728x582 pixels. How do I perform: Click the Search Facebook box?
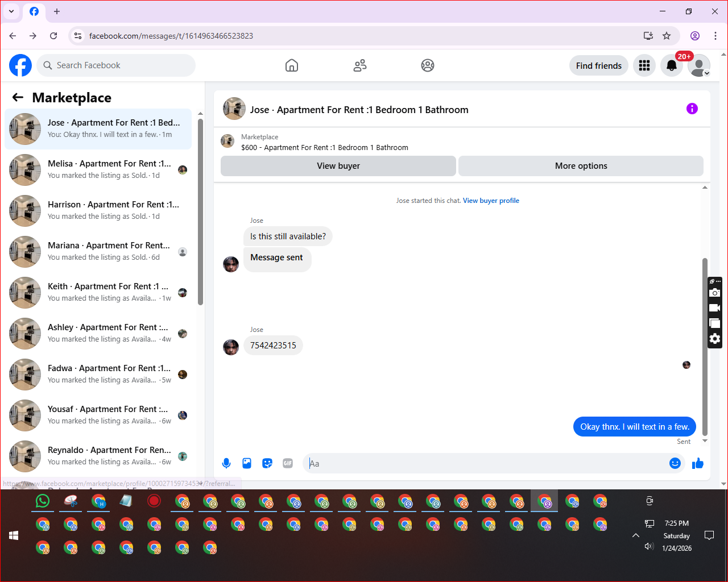pos(116,65)
